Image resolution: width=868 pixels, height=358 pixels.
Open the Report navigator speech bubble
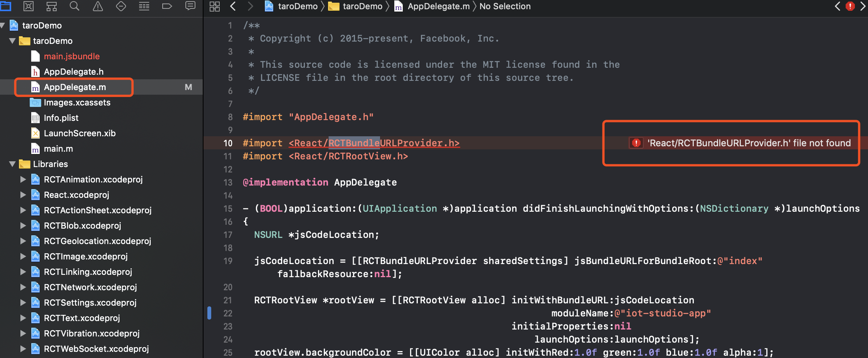(x=190, y=6)
